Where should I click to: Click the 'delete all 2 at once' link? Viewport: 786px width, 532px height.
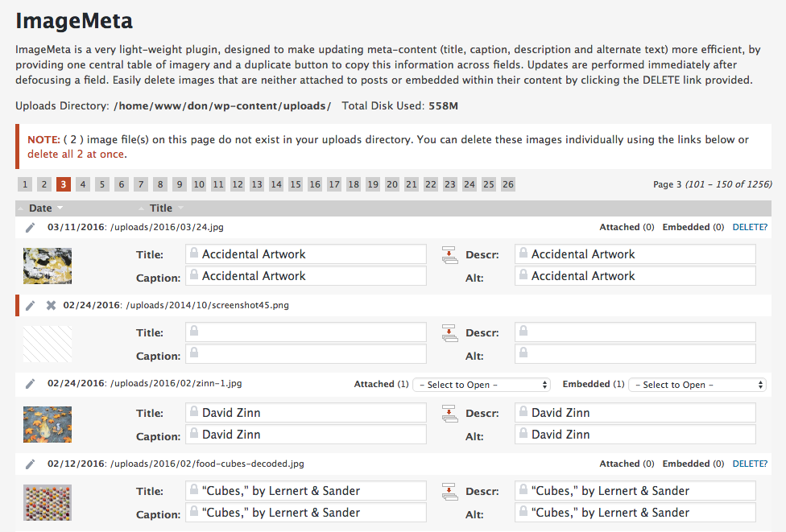[x=77, y=154]
